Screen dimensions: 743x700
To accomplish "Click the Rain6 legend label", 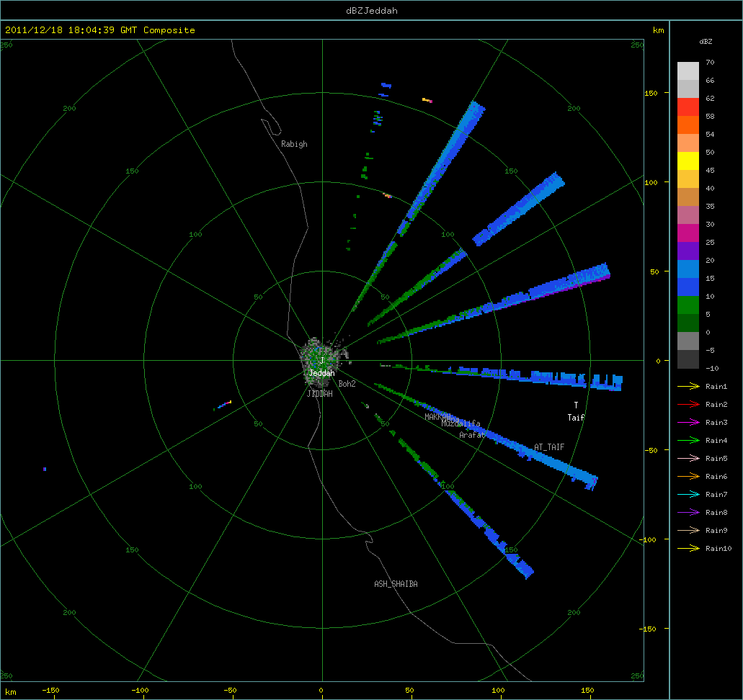I will [716, 477].
